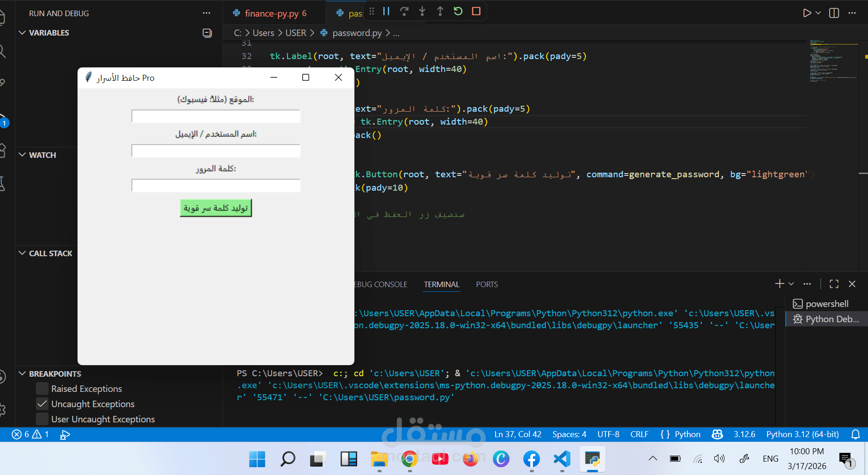Viewport: 868px width, 475px height.
Task: Click the Ln 37, Col 42 indicator
Action: tap(518, 434)
